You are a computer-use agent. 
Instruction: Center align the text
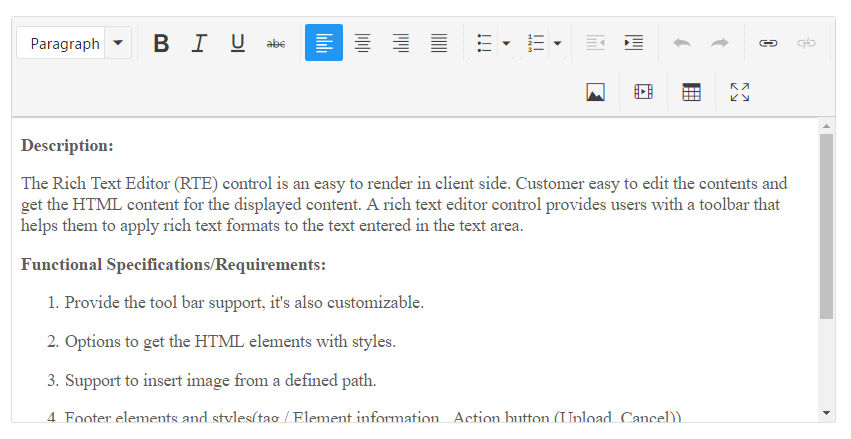362,43
